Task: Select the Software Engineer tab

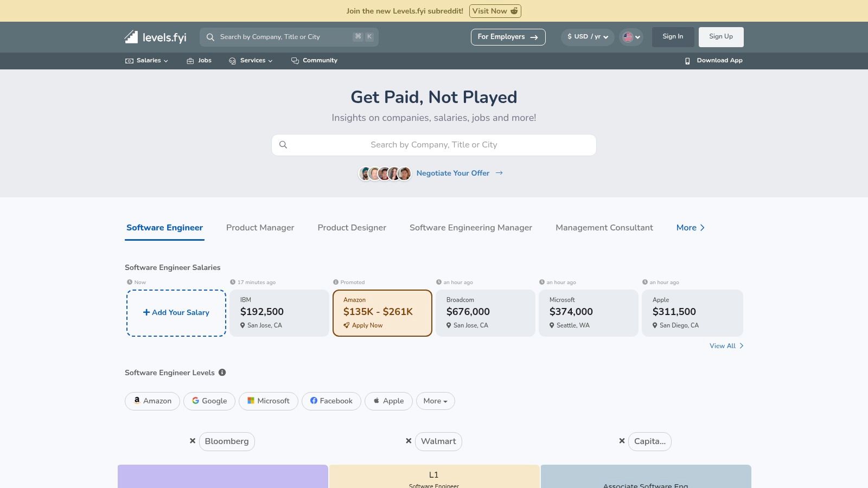Action: [x=164, y=228]
